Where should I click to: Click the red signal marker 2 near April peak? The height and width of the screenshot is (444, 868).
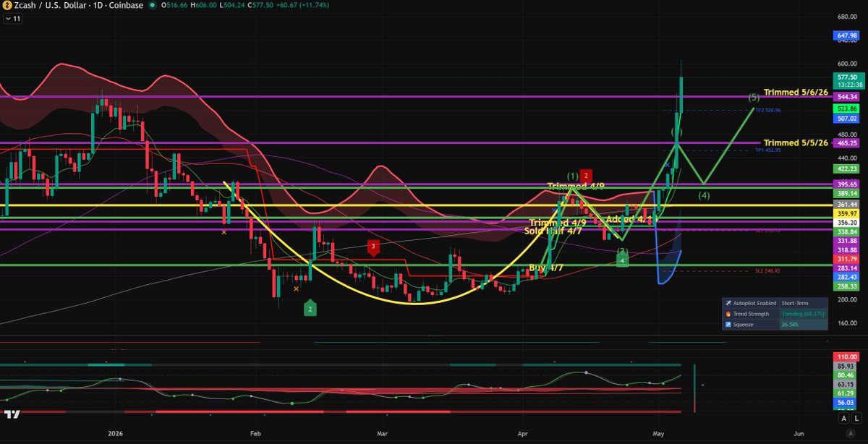point(587,176)
